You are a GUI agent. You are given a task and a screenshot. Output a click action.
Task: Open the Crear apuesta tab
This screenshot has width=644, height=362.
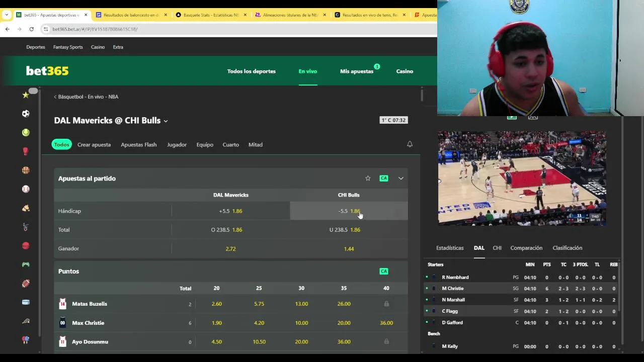pyautogui.click(x=94, y=145)
